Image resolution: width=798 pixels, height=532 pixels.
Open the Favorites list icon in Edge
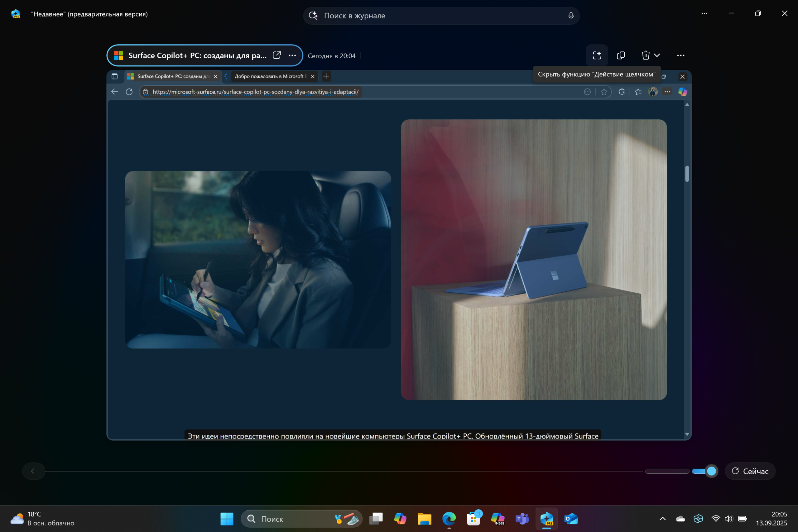[638, 92]
